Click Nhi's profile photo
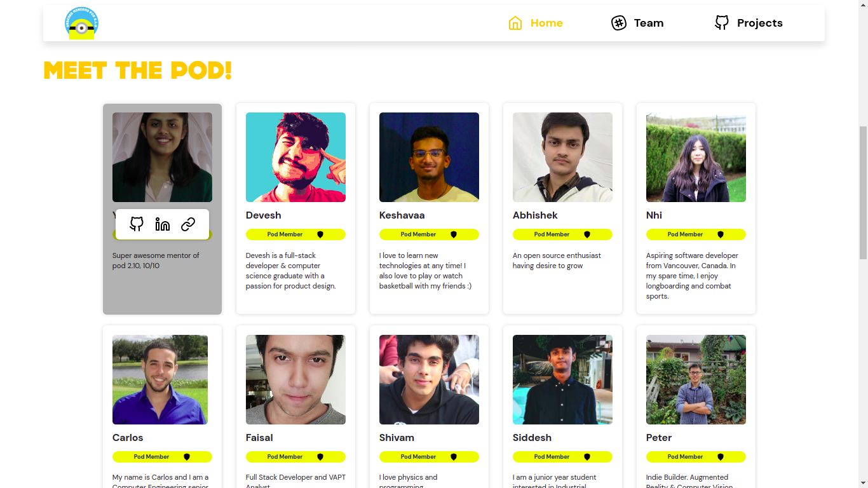Image resolution: width=868 pixels, height=488 pixels. click(x=696, y=158)
